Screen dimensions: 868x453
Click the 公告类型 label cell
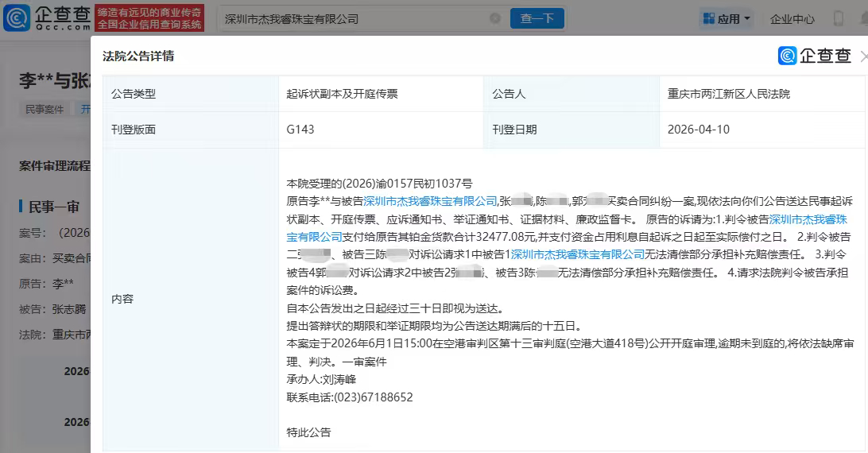coord(191,94)
